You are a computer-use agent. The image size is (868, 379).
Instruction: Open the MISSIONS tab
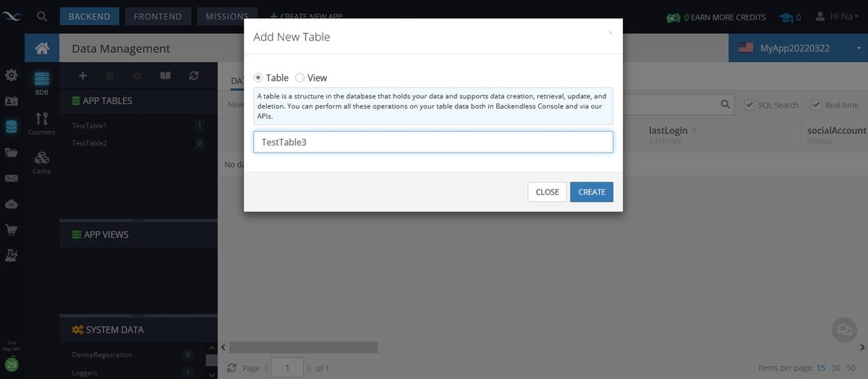click(x=226, y=16)
